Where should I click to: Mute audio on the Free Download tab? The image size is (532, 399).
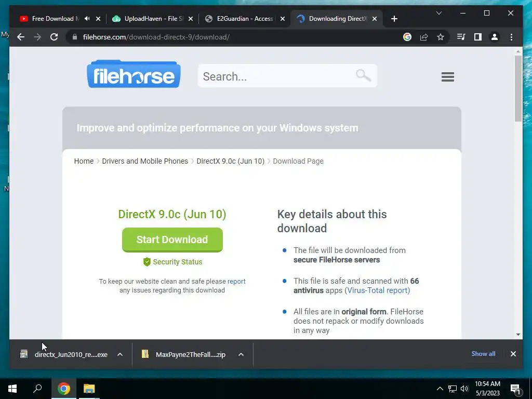pyautogui.click(x=87, y=19)
